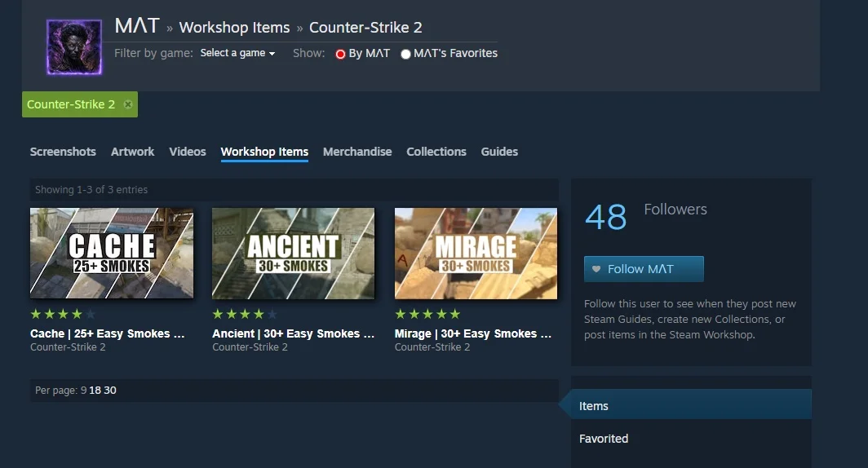
Task: Go to MAT profile name link
Action: 137,26
